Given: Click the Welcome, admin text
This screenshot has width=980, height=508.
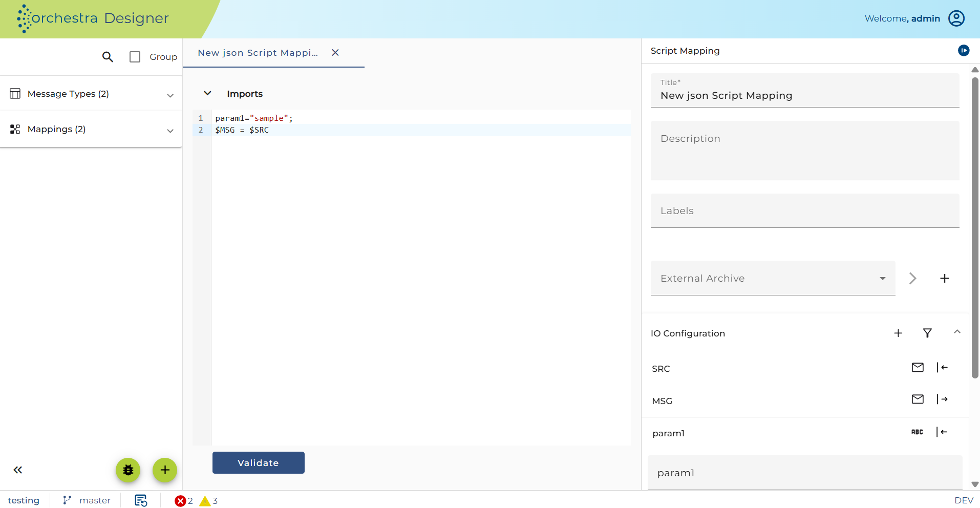Looking at the screenshot, I should click(x=902, y=18).
